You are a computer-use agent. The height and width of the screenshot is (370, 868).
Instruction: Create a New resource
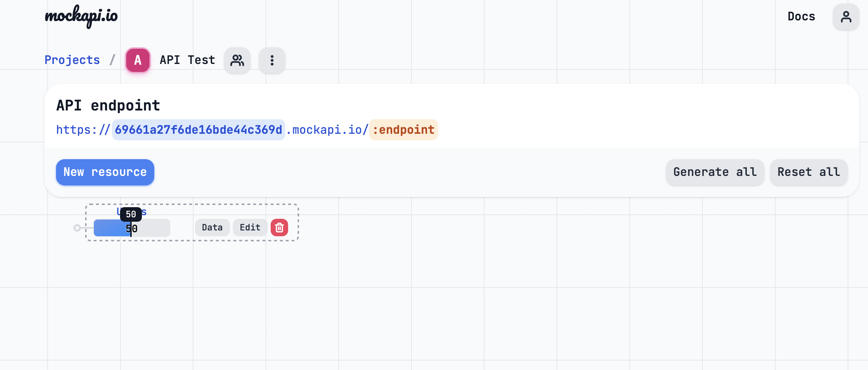105,172
